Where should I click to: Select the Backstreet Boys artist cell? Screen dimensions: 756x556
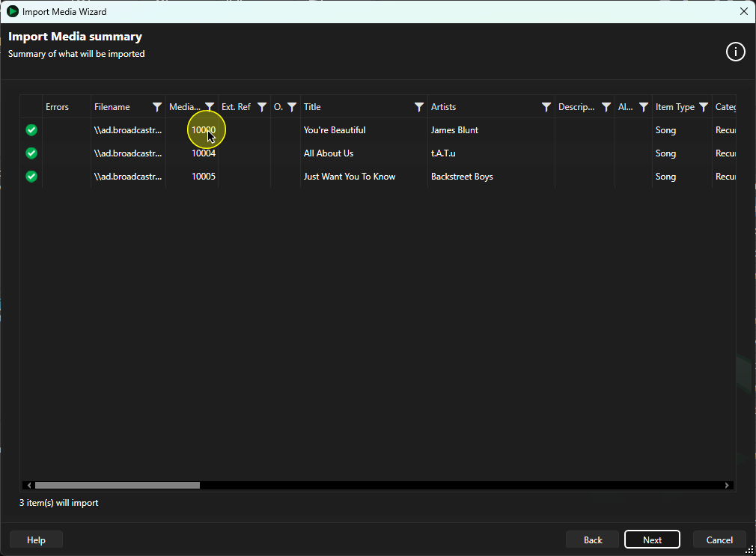[491, 177]
